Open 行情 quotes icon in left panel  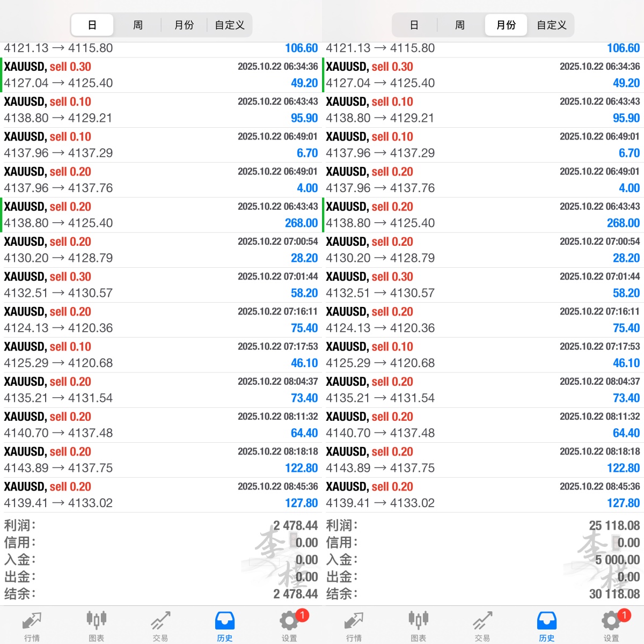click(x=32, y=625)
